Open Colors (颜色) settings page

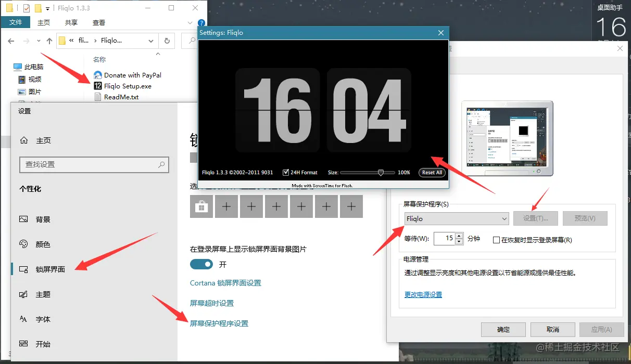click(35, 244)
